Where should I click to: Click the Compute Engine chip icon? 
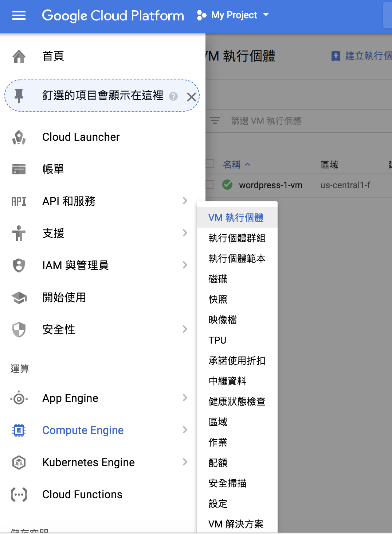(19, 430)
